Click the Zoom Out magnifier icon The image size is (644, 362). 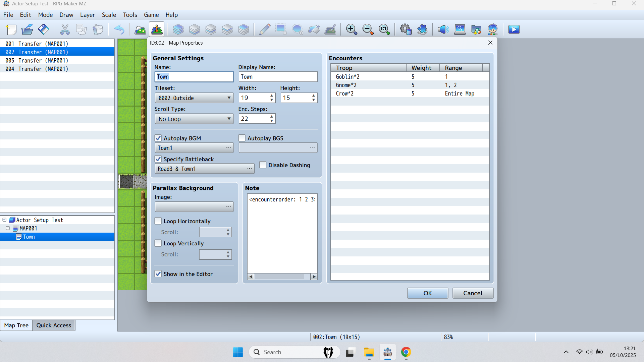tap(368, 29)
